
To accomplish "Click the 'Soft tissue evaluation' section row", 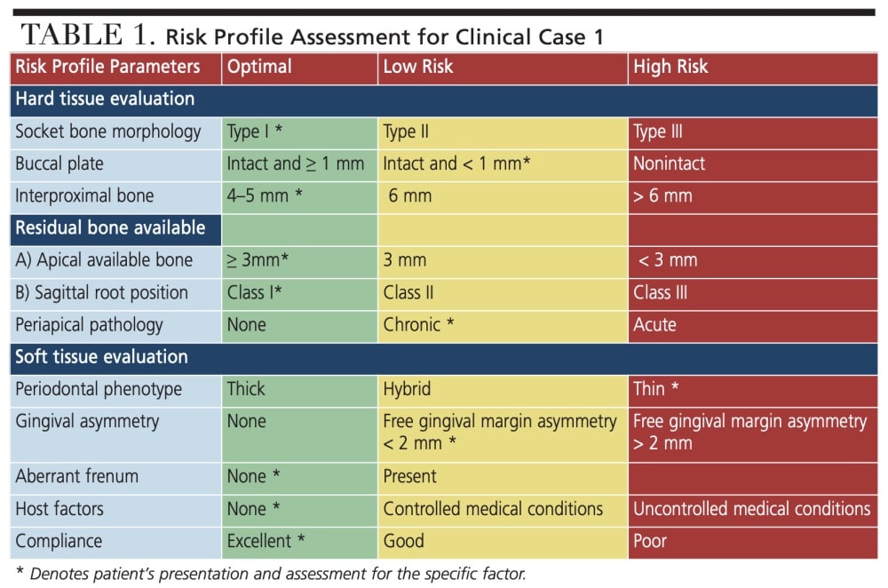I will [102, 357].
